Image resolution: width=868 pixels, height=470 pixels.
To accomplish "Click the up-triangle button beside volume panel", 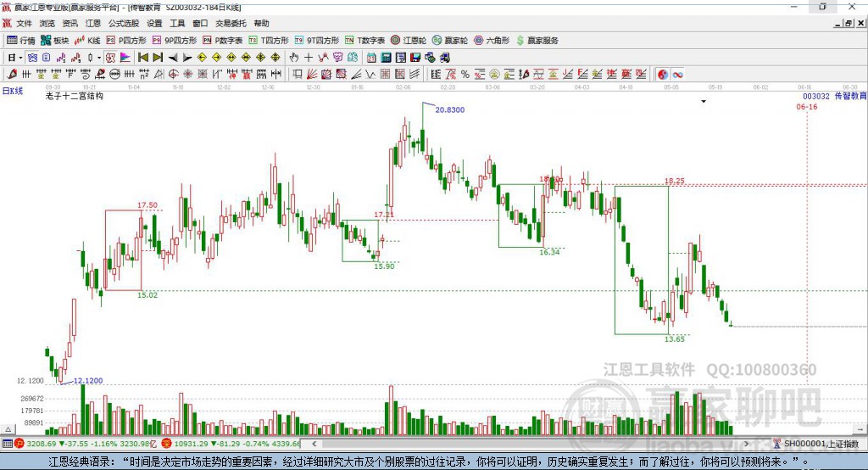I will tap(8, 429).
